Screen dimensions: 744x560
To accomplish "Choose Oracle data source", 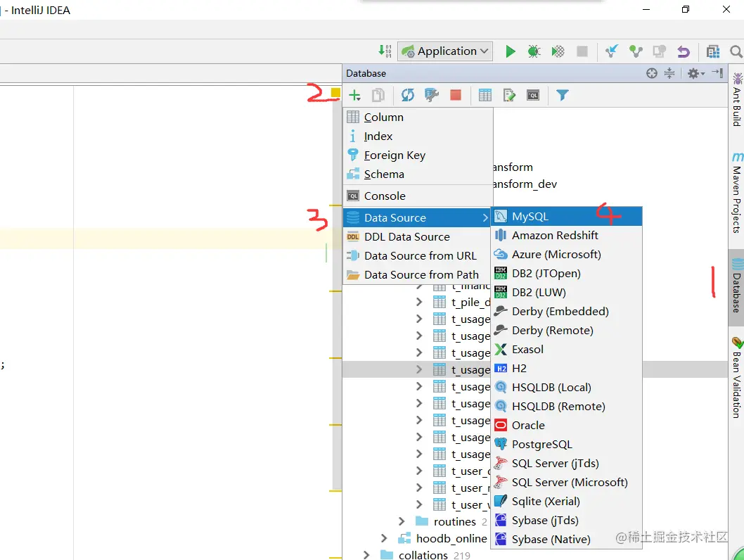I will (567, 425).
